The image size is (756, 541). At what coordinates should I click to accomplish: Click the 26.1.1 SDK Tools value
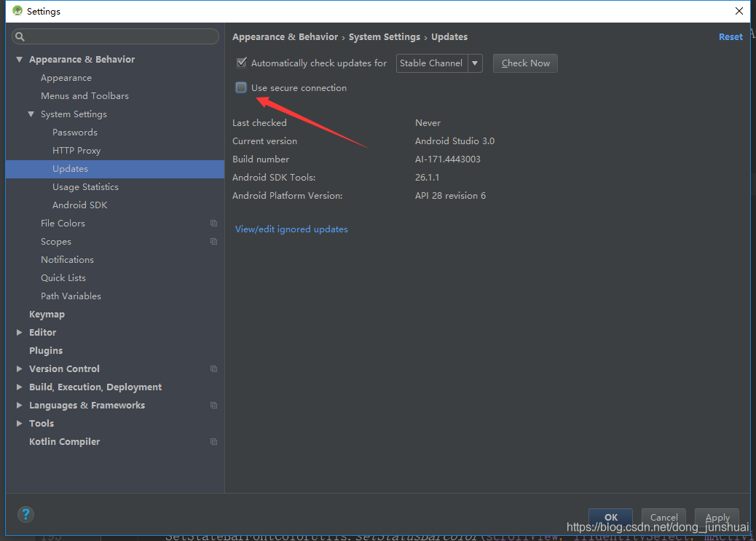click(428, 178)
